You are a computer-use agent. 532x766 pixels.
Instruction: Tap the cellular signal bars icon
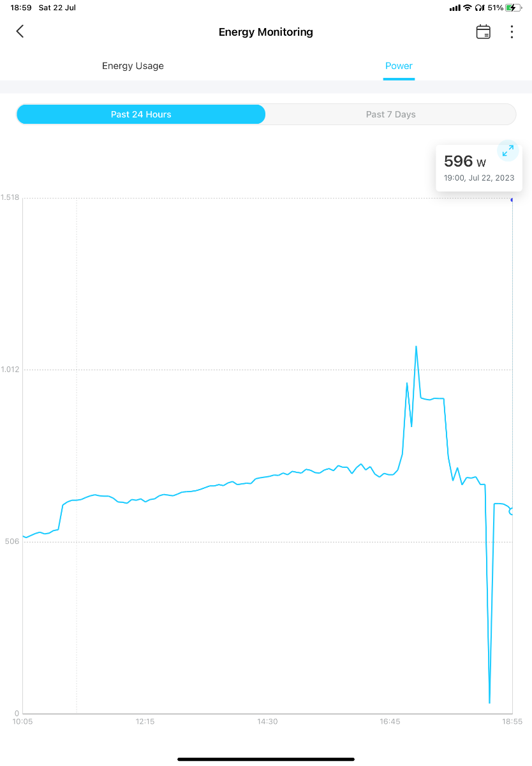pyautogui.click(x=455, y=8)
